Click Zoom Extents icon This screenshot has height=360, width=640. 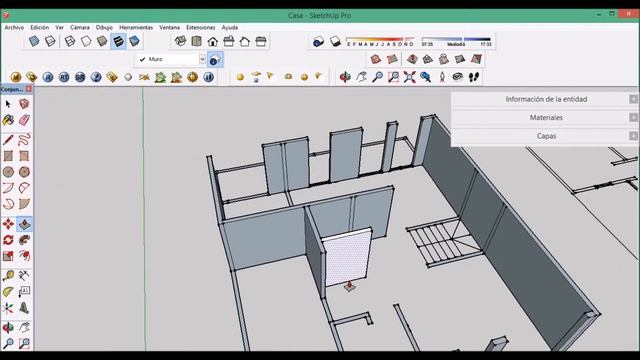coord(409,76)
